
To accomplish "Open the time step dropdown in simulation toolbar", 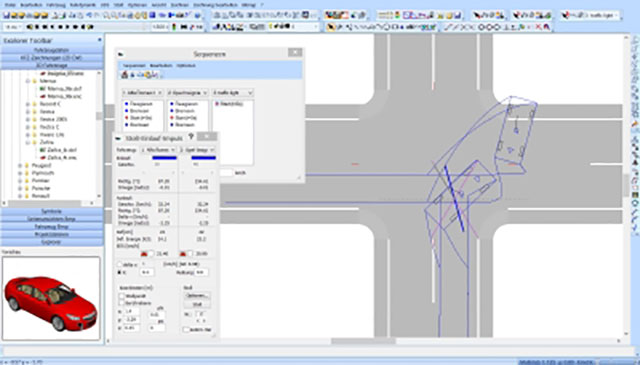I will coord(13,27).
